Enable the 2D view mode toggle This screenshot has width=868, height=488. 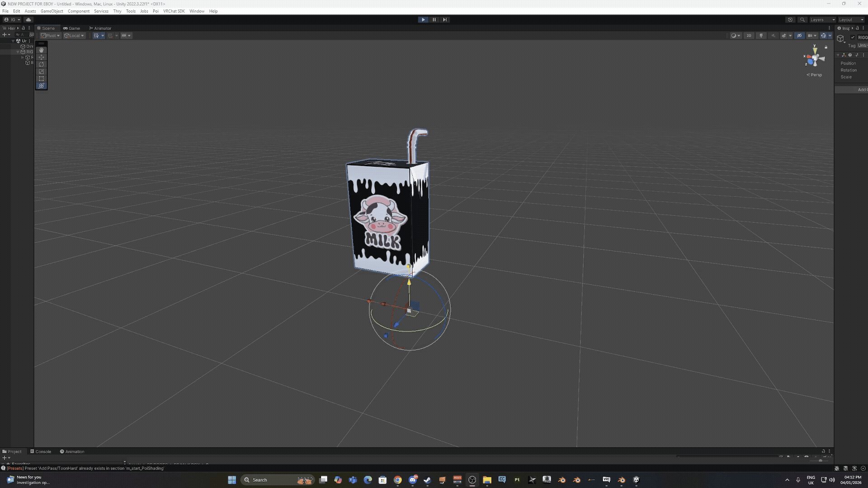749,36
